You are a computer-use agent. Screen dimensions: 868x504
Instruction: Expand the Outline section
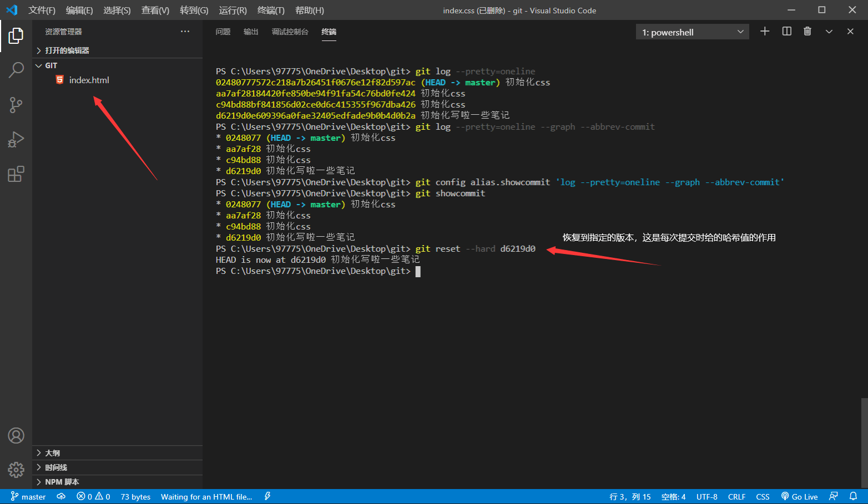[x=117, y=453]
